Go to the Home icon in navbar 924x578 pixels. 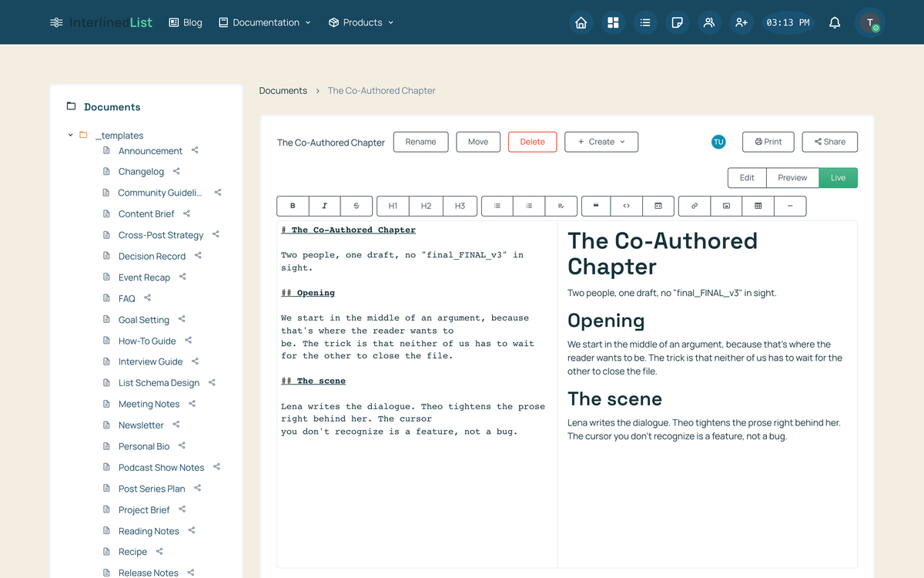tap(581, 22)
